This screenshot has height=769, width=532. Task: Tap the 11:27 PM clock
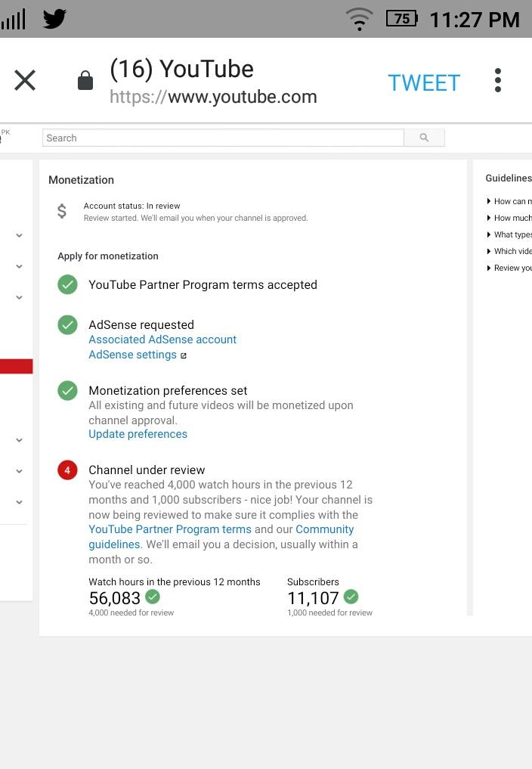point(475,20)
